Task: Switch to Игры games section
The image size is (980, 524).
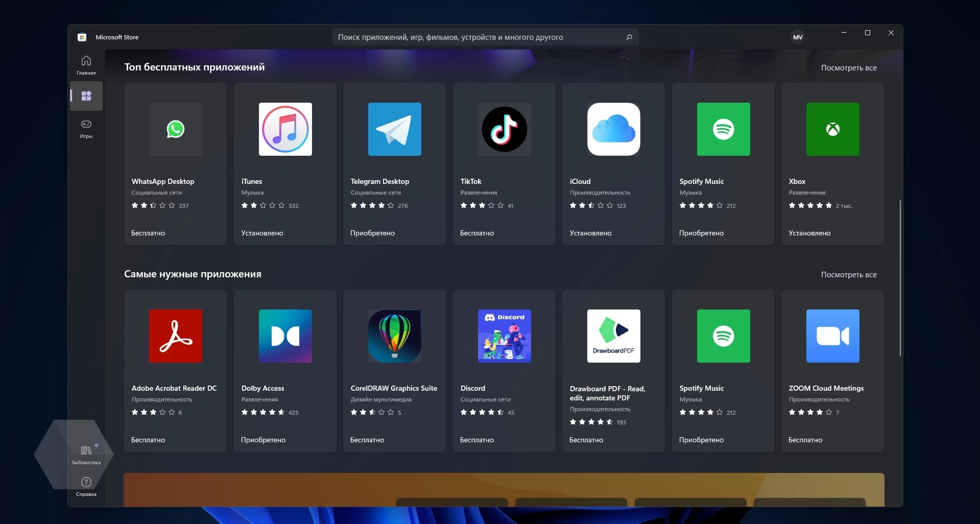Action: (x=86, y=129)
